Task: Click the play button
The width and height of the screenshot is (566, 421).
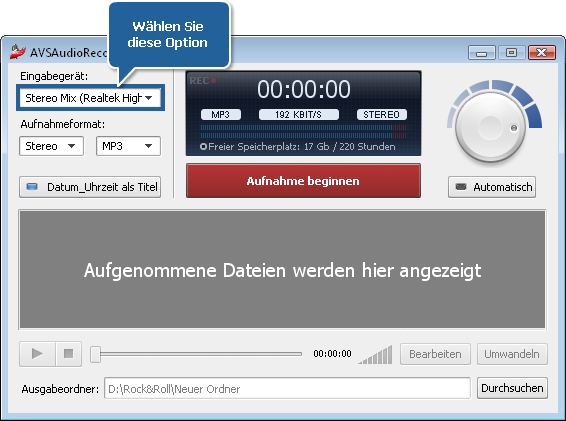Action: point(37,353)
